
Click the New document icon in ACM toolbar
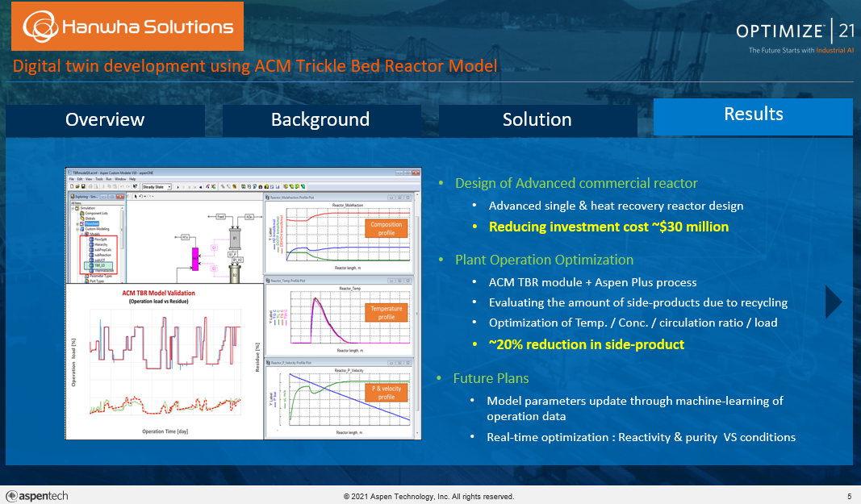(73, 186)
